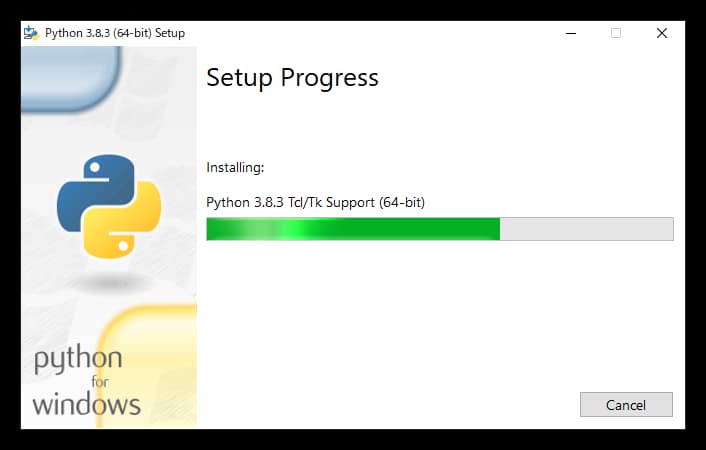706x450 pixels.
Task: Click the gray unfilled portion of progress bar
Action: click(x=587, y=229)
